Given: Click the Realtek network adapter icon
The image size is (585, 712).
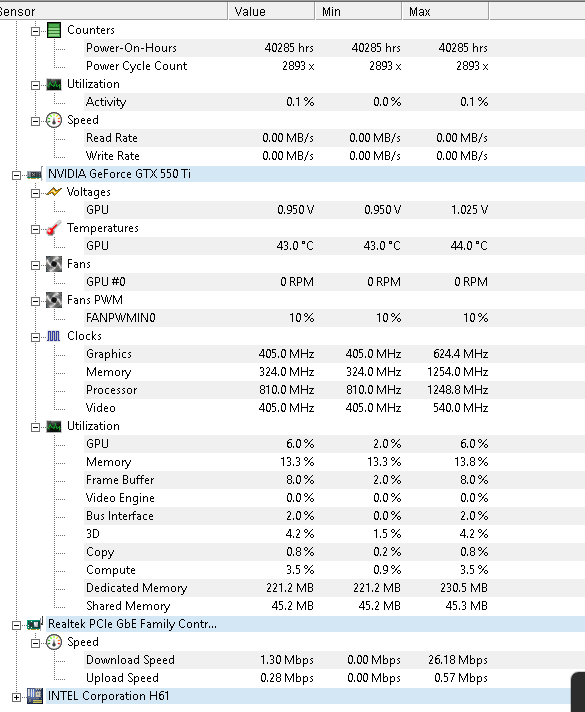Looking at the screenshot, I should [x=35, y=624].
